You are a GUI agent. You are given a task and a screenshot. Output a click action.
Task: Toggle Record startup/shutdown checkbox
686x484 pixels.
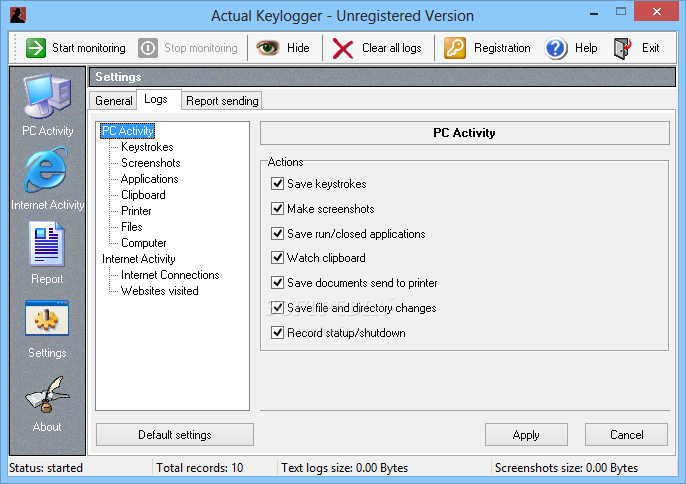pos(277,332)
